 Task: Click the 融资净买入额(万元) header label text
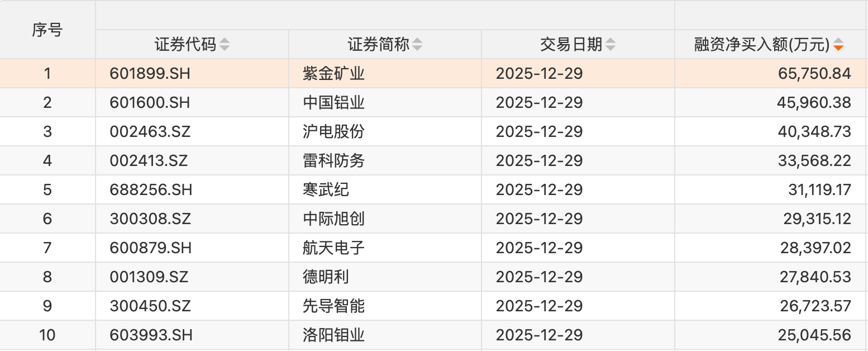pos(761,45)
